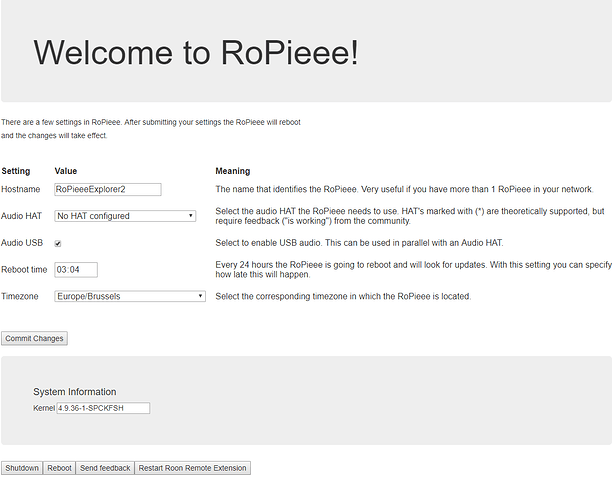Click the 'Welcome to RoPieee!' heading
Image resolution: width=612 pixels, height=499 pixels.
(196, 53)
